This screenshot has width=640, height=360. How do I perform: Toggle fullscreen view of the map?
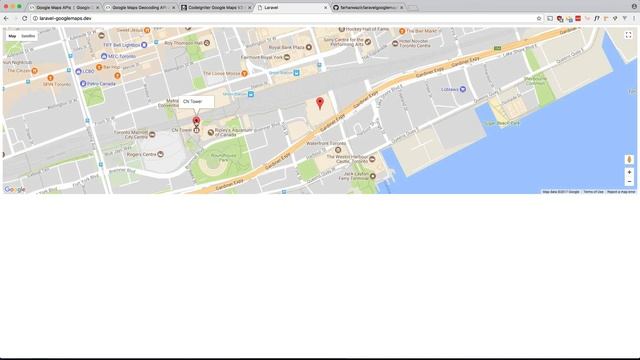click(629, 36)
